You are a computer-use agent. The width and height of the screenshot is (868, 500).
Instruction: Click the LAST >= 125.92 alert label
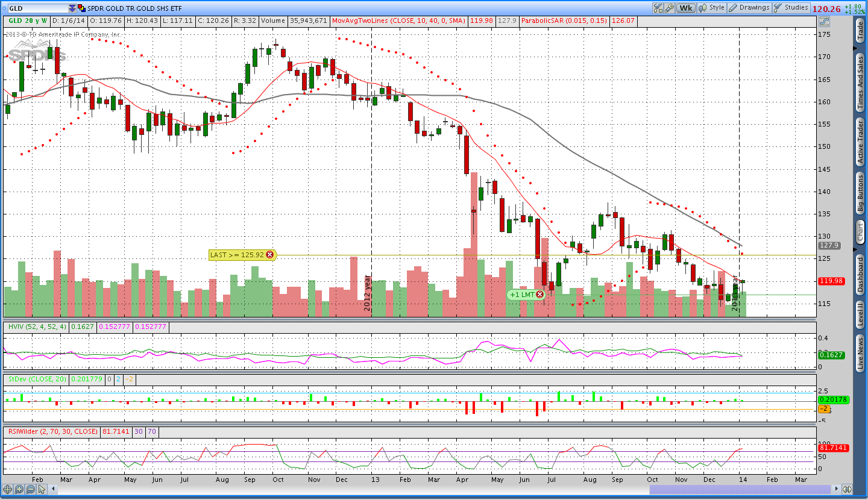point(237,255)
